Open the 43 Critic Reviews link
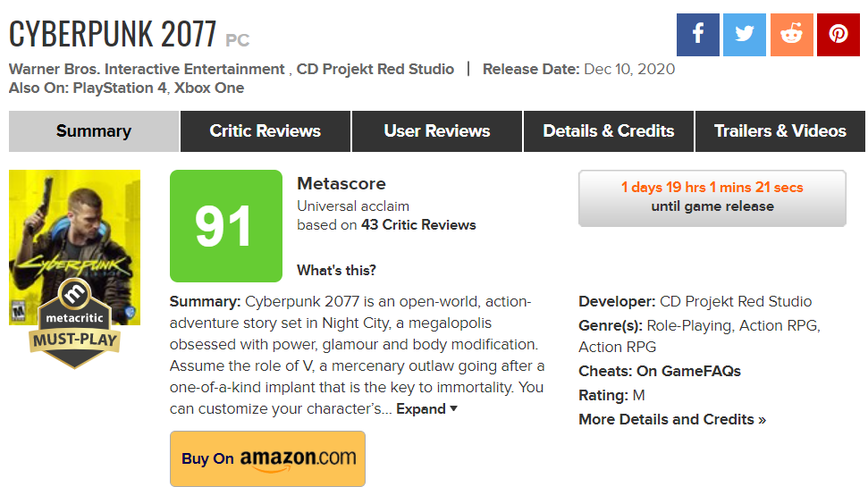The width and height of the screenshot is (868, 487). tap(418, 225)
